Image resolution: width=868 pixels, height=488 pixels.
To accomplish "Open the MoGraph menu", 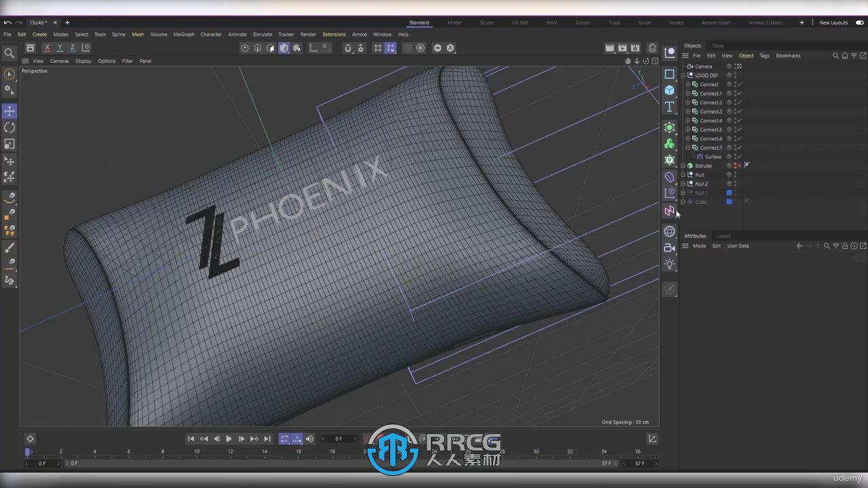I will pyautogui.click(x=184, y=35).
